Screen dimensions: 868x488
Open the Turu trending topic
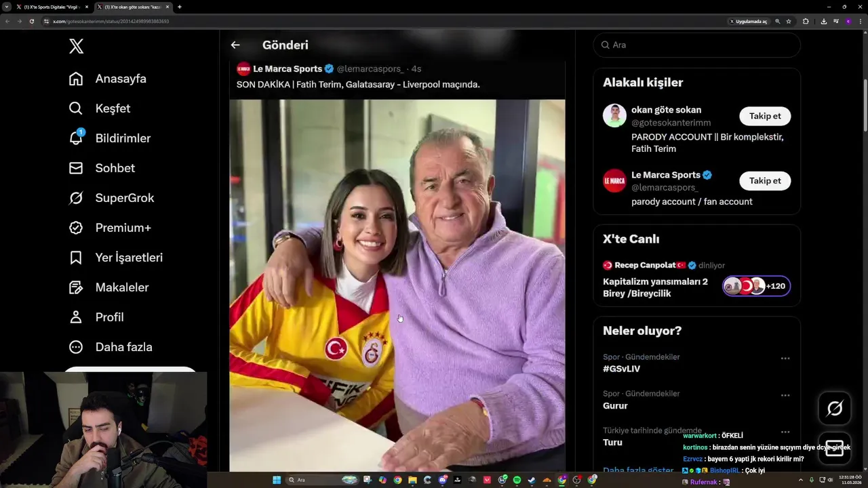click(612, 442)
